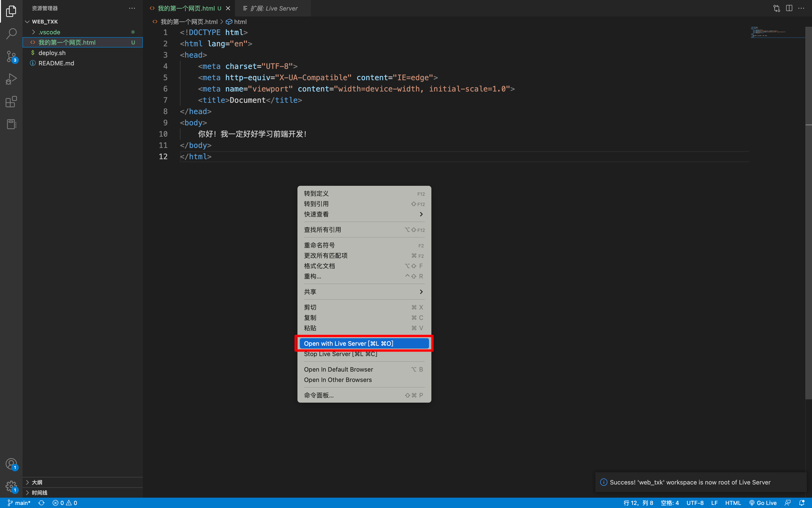Open the Explorer view in activity bar
The height and width of the screenshot is (508, 812).
(11, 11)
